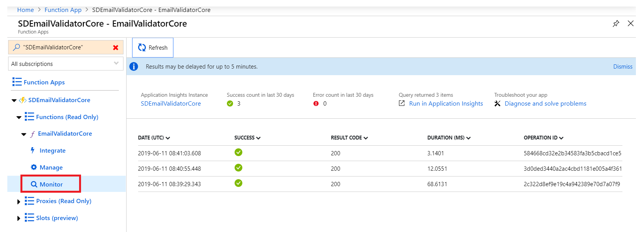Expand Proxies (Read Only) node
644x232 pixels.
click(19, 202)
